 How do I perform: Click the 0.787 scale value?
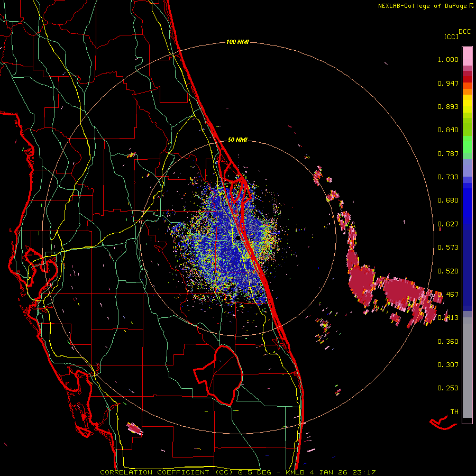tap(448, 153)
